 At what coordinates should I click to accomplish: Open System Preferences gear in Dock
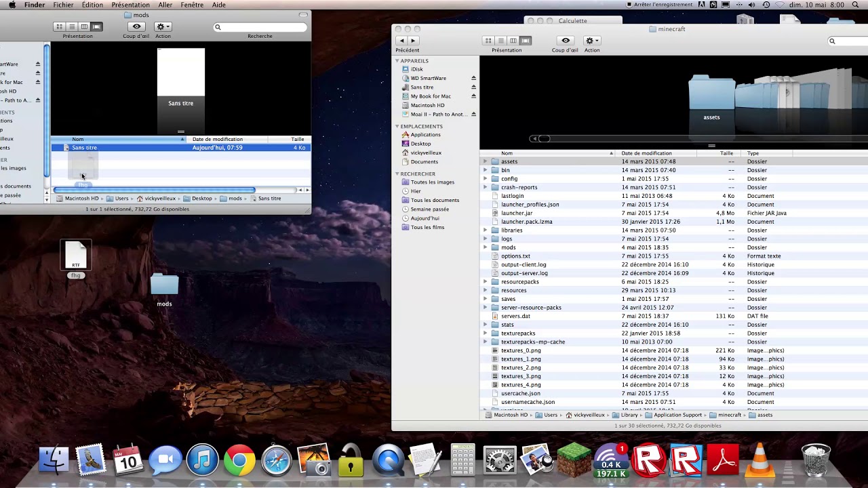tap(499, 461)
